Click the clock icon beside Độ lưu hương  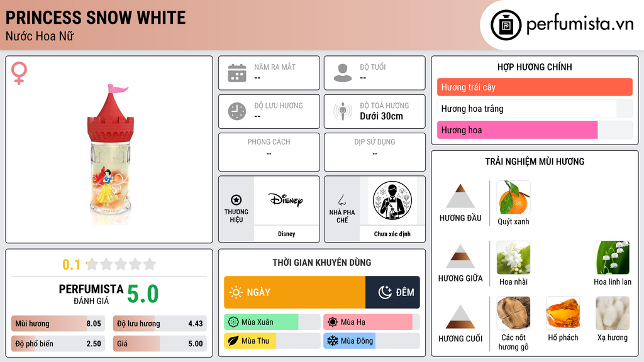tap(237, 111)
